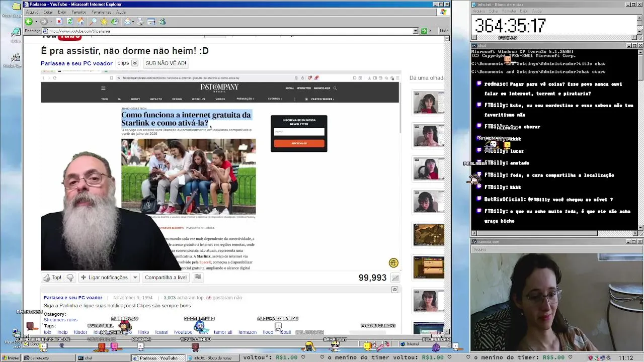644x362 pixels.
Task: Open the Search magnifier in IE toolbar
Action: 93,22
